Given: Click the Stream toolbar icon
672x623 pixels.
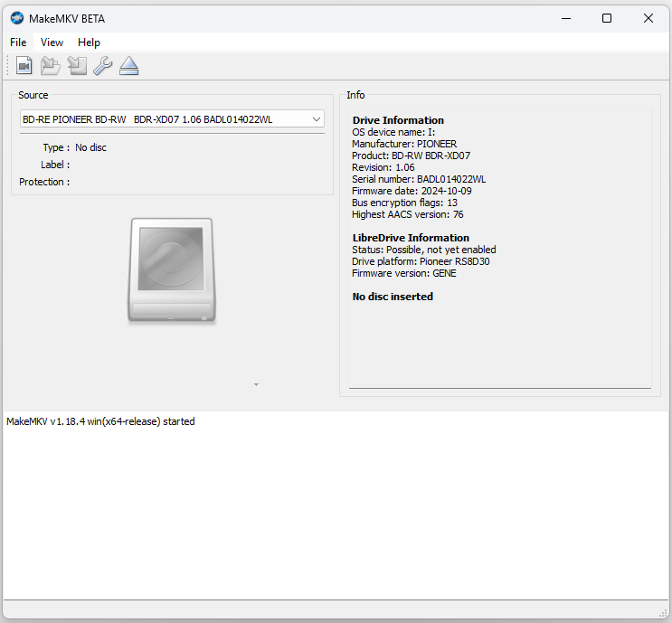Looking at the screenshot, I should [77, 66].
